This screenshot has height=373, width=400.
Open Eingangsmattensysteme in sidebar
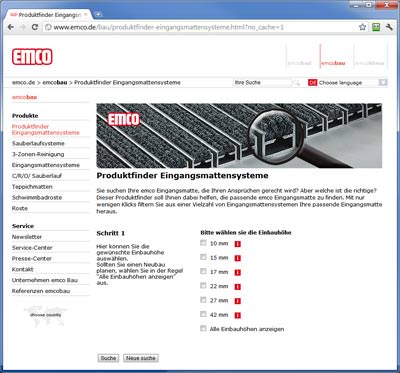pos(46,165)
